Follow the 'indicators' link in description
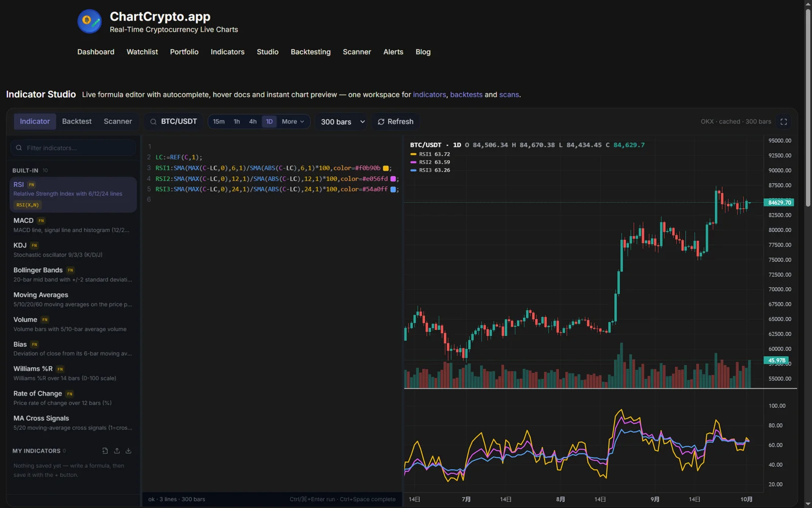 click(429, 94)
